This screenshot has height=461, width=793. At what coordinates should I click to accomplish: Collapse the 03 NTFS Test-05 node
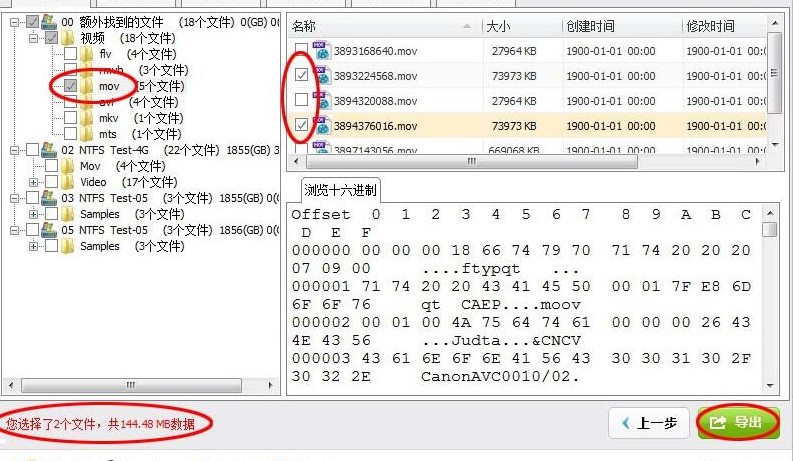[15, 198]
